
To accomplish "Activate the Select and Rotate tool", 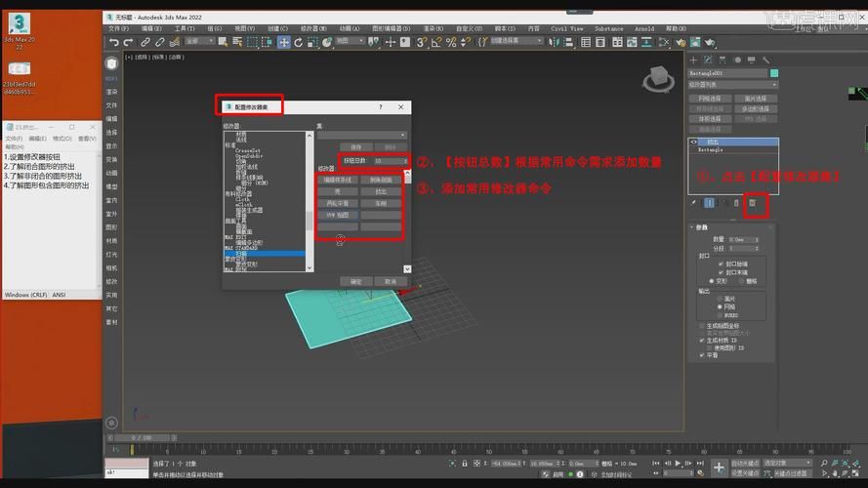I will click(x=299, y=42).
